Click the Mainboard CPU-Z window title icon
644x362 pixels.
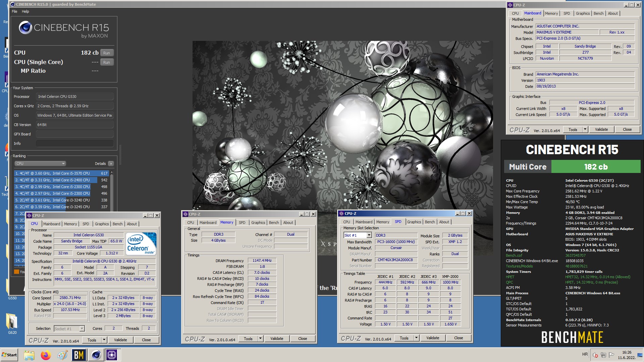[510, 5]
